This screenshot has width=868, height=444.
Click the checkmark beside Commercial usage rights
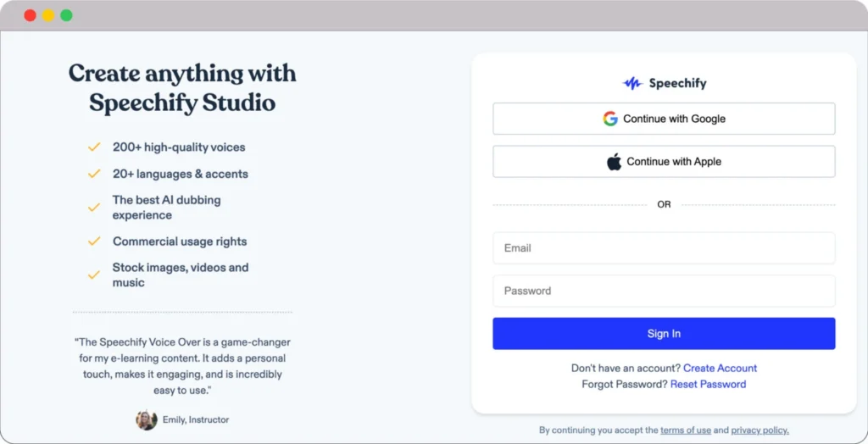94,241
